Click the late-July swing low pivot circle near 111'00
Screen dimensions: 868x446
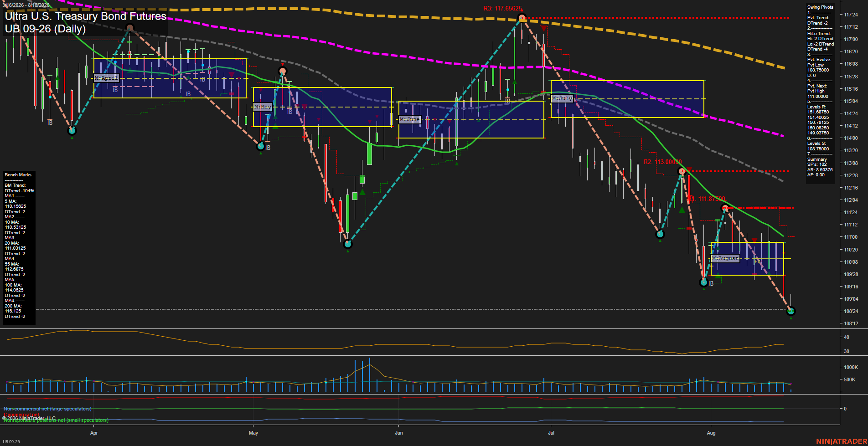[x=660, y=234]
